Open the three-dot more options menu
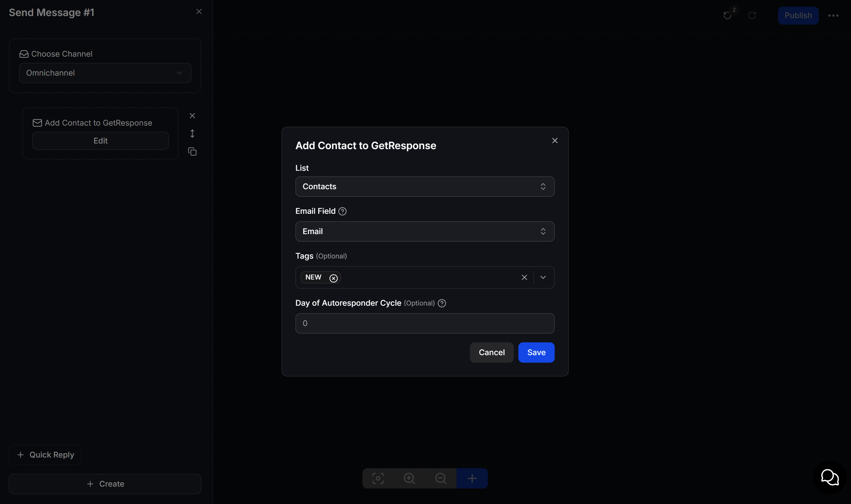This screenshot has height=504, width=851. tap(833, 15)
